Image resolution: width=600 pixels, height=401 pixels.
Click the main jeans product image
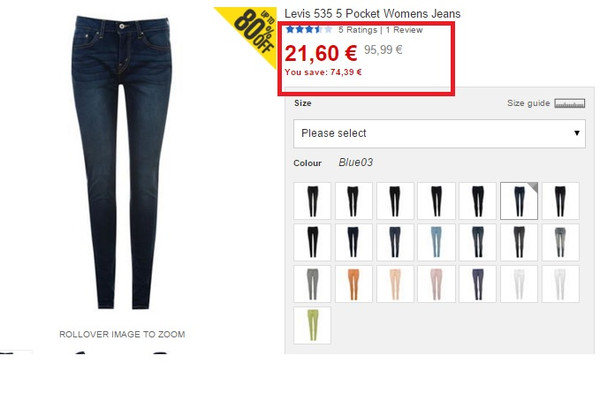[122, 162]
